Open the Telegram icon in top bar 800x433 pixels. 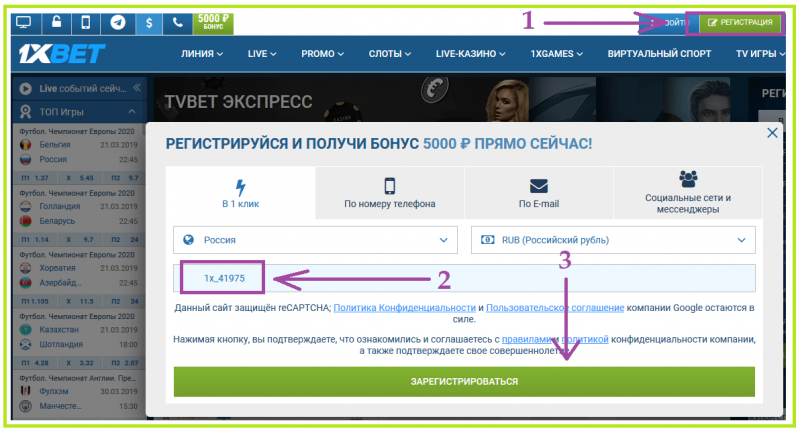pos(118,23)
